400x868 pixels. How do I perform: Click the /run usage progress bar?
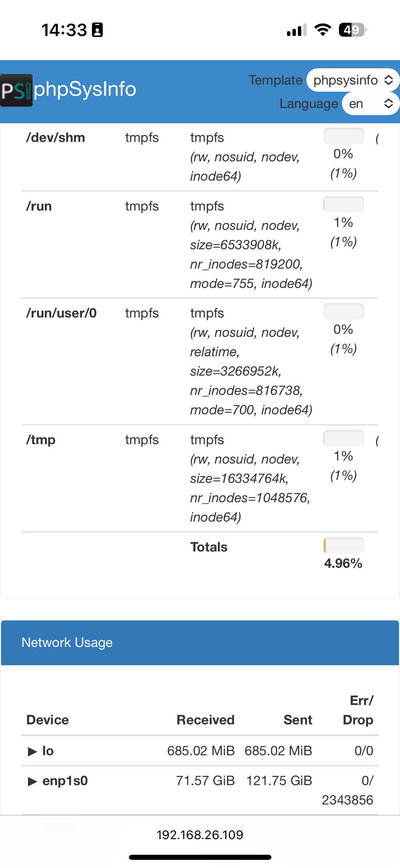pos(344,204)
